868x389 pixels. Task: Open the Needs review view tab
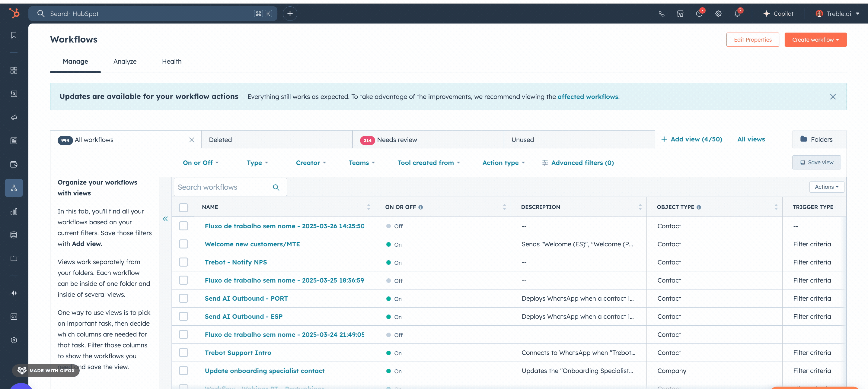coord(397,140)
